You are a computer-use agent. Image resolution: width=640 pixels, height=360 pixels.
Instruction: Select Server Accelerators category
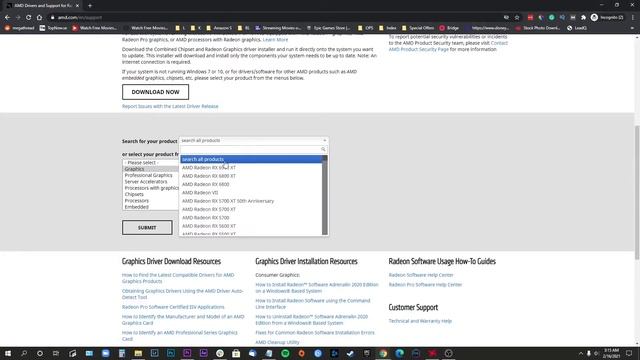pos(146,182)
